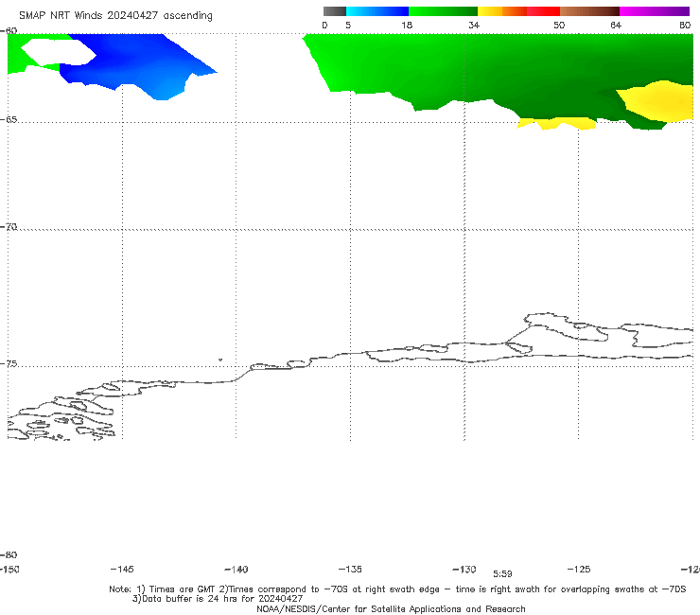
Task: Click the longitude label '-145'
Action: [x=122, y=570]
